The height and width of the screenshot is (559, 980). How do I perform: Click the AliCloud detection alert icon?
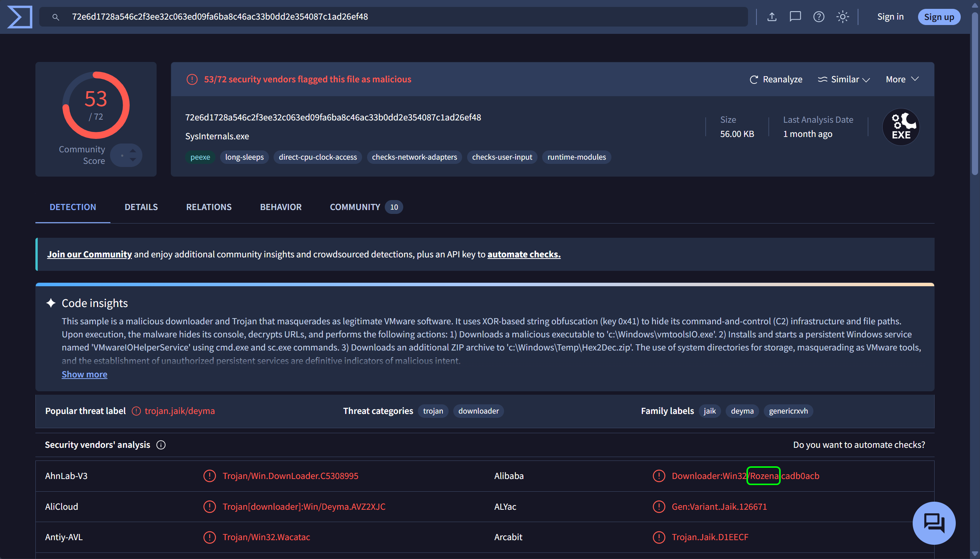[209, 507]
